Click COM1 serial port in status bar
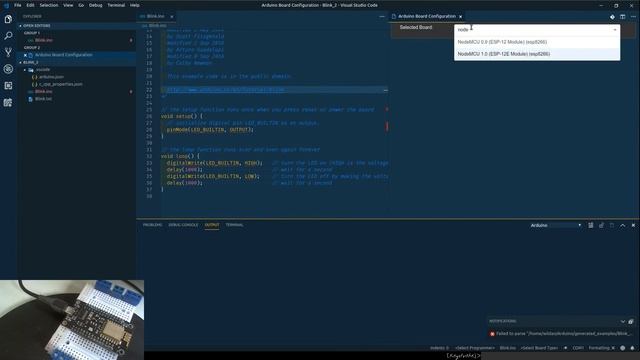The height and width of the screenshot is (360, 640). pyautogui.click(x=578, y=348)
